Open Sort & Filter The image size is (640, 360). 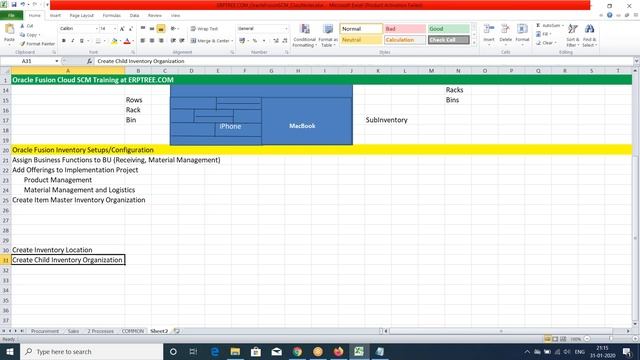point(573,36)
